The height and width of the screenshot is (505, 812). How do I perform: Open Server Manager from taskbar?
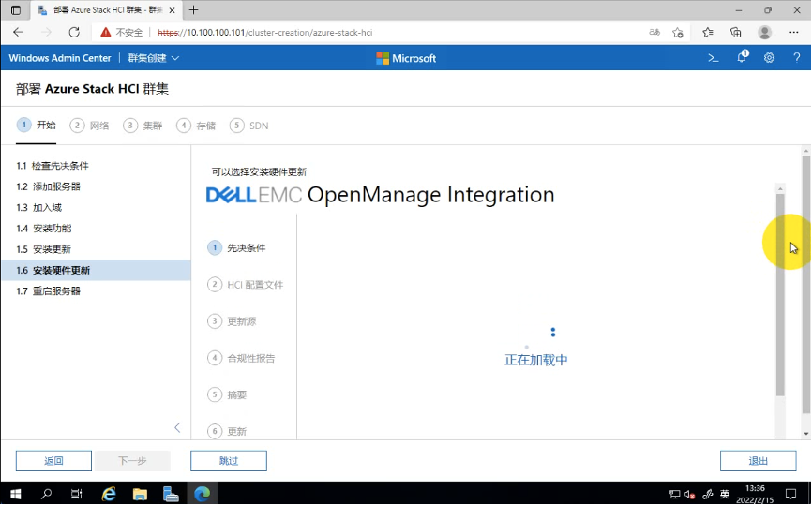171,494
